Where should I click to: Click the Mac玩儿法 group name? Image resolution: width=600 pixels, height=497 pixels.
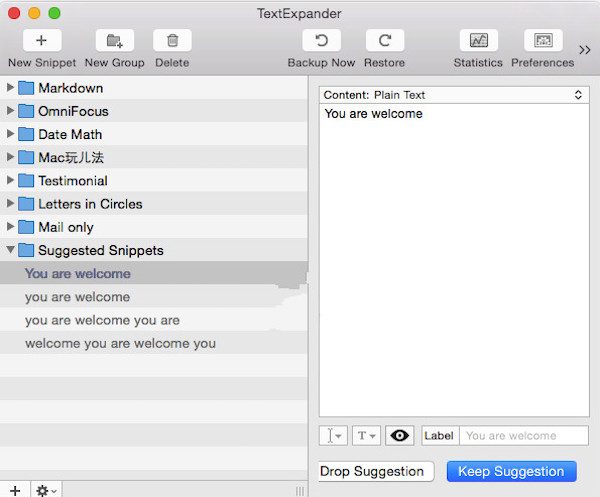tap(71, 158)
